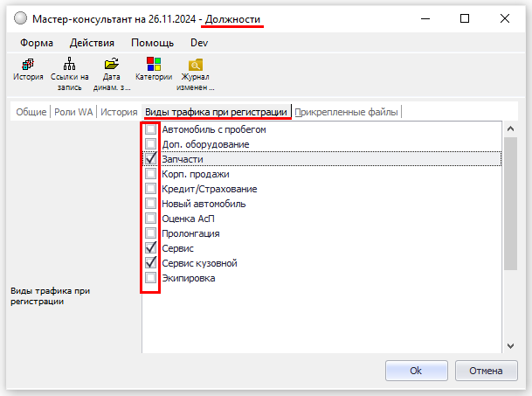532x396 pixels.
Task: Switch to the Прикрепленные файлы tab
Action: click(349, 112)
